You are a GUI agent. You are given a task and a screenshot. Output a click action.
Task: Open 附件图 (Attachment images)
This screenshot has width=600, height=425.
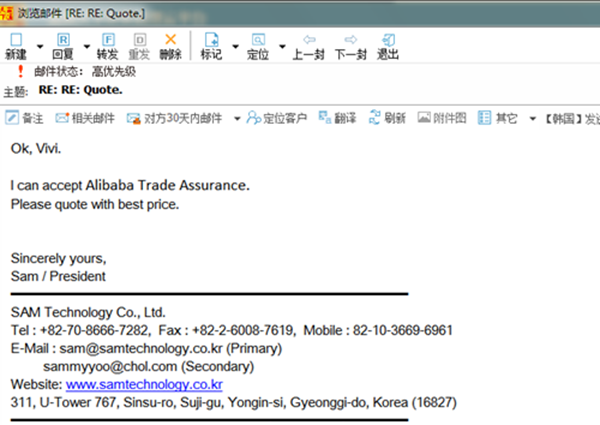click(442, 118)
